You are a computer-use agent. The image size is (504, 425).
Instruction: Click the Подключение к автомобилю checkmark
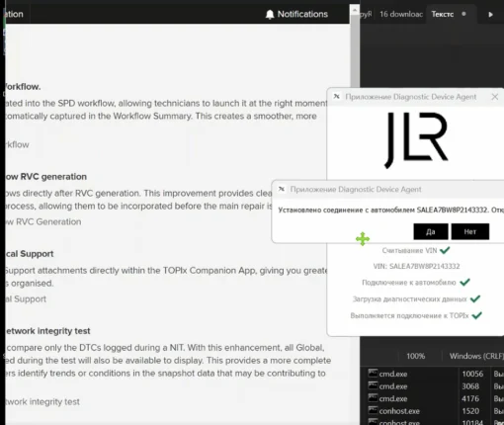tap(464, 282)
